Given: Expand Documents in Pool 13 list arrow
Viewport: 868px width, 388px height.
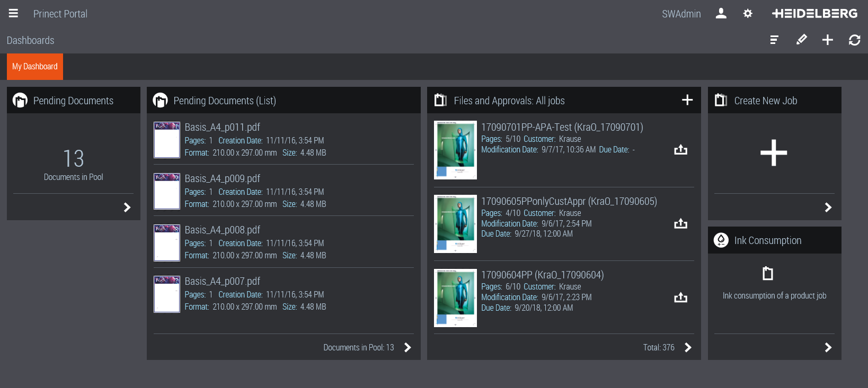Looking at the screenshot, I should pos(407,347).
